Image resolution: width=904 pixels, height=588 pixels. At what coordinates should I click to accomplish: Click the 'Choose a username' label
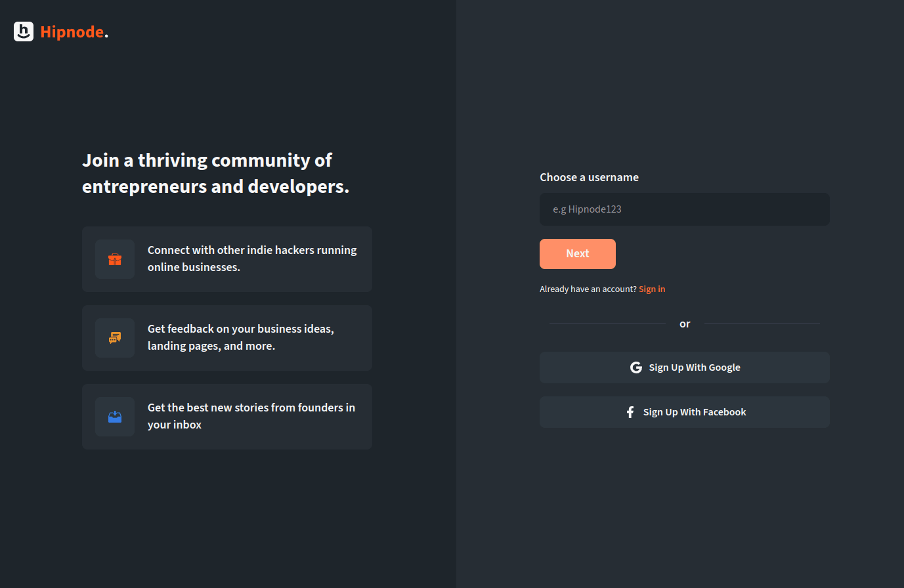click(x=589, y=177)
